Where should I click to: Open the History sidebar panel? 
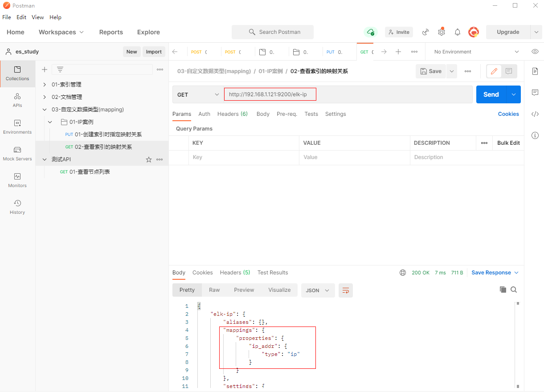pyautogui.click(x=17, y=207)
